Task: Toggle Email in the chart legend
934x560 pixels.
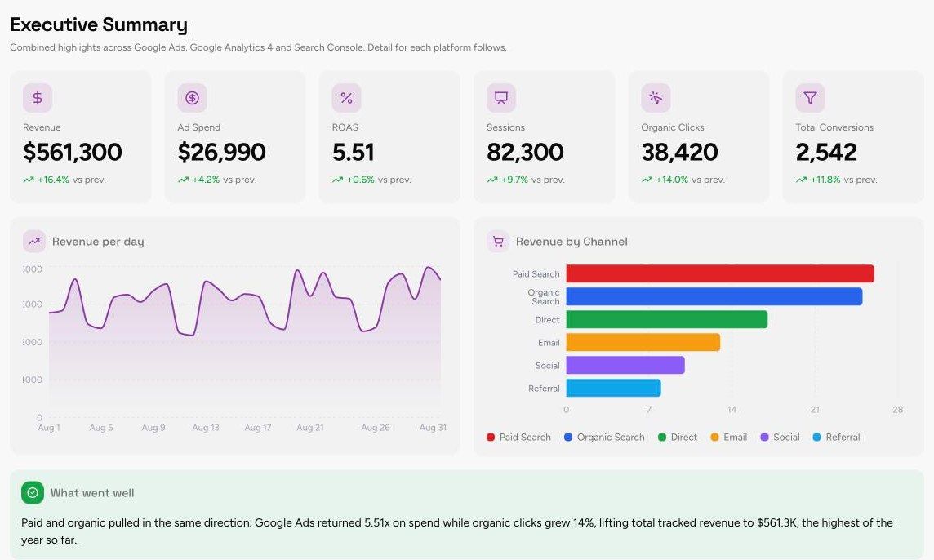Action: (x=728, y=438)
